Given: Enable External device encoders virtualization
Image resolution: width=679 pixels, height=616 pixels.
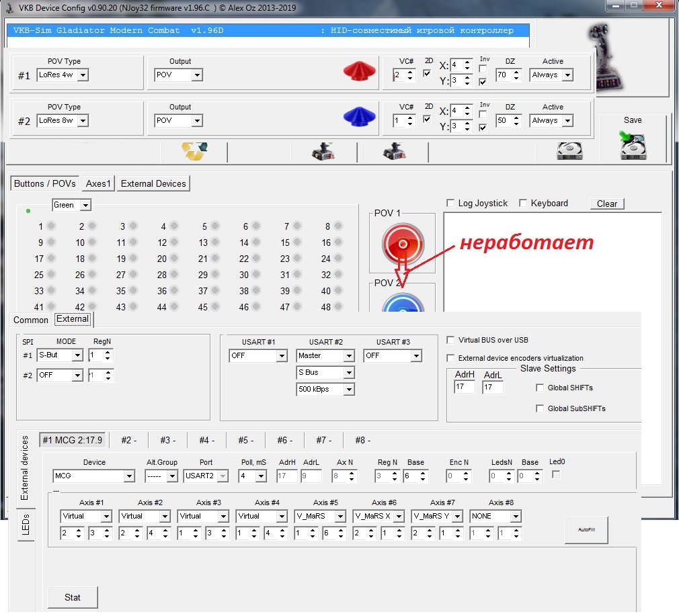Looking at the screenshot, I should click(450, 358).
